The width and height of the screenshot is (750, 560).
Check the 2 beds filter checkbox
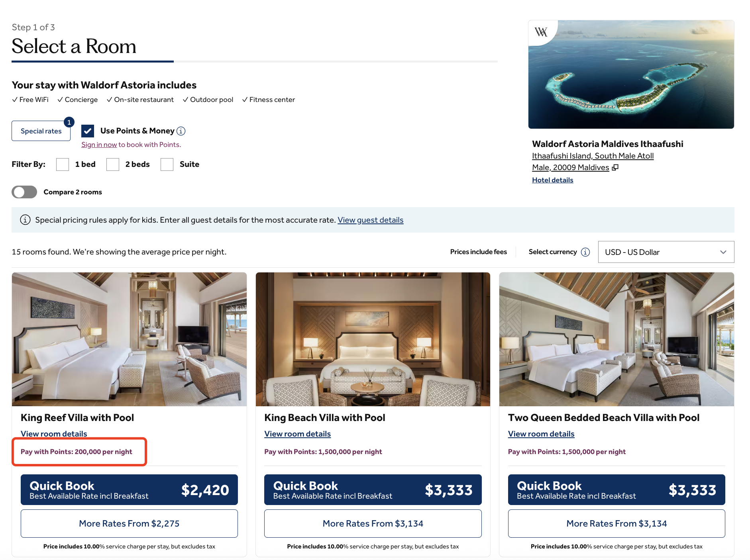[x=113, y=164]
